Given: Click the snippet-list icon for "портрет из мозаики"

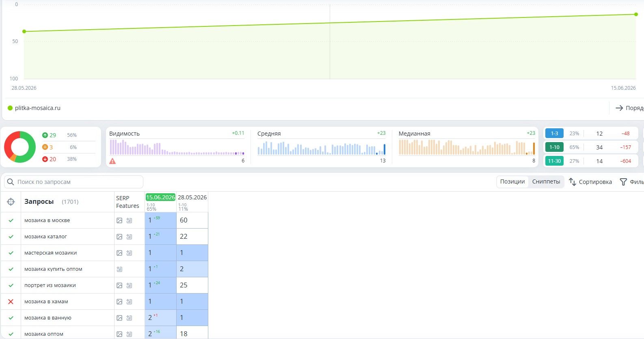Looking at the screenshot, I should tap(129, 285).
